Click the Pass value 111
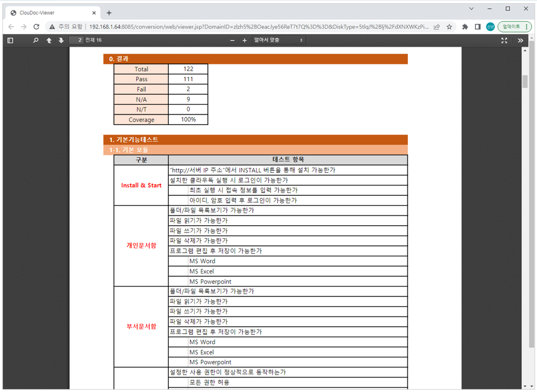537x392 pixels. [x=189, y=80]
